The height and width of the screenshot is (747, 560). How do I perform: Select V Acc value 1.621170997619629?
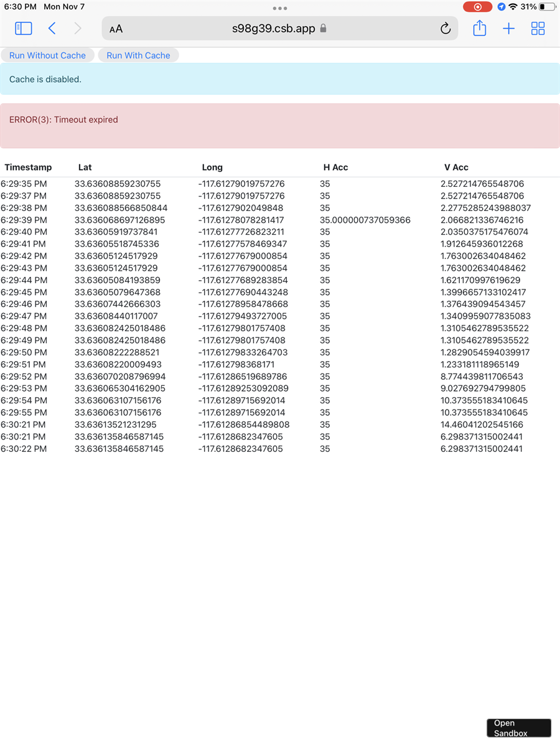(480, 280)
